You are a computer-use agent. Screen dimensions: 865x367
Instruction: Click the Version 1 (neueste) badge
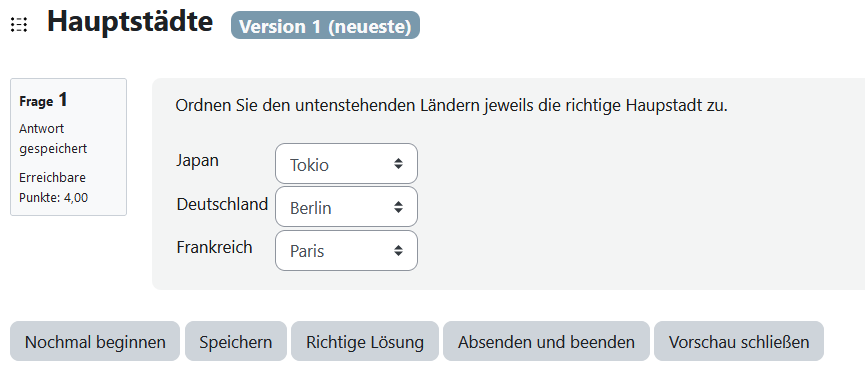click(x=325, y=26)
